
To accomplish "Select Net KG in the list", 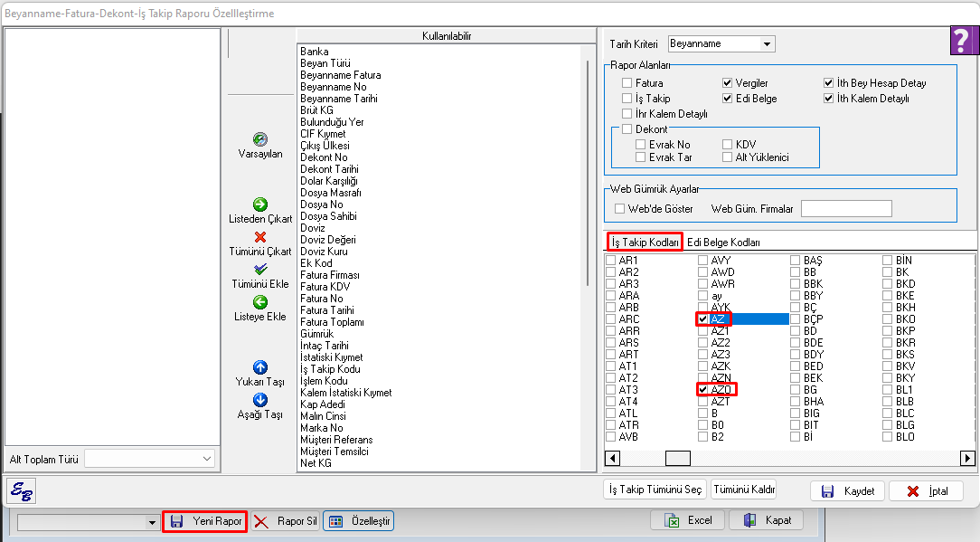I will (316, 463).
